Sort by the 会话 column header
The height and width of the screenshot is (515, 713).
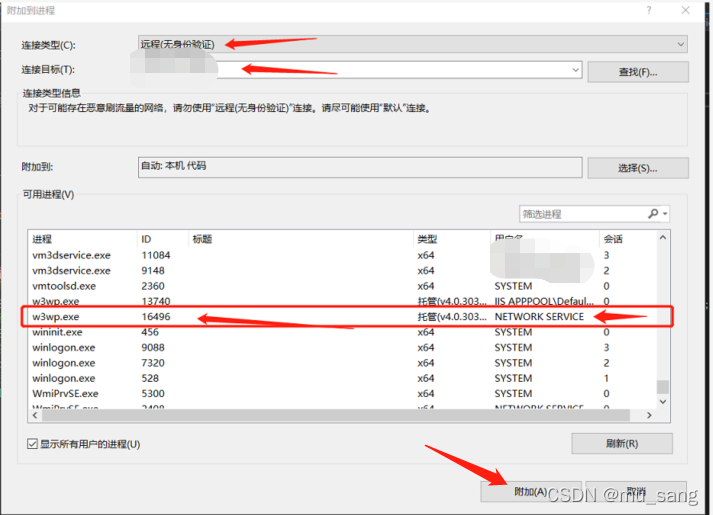(628, 239)
